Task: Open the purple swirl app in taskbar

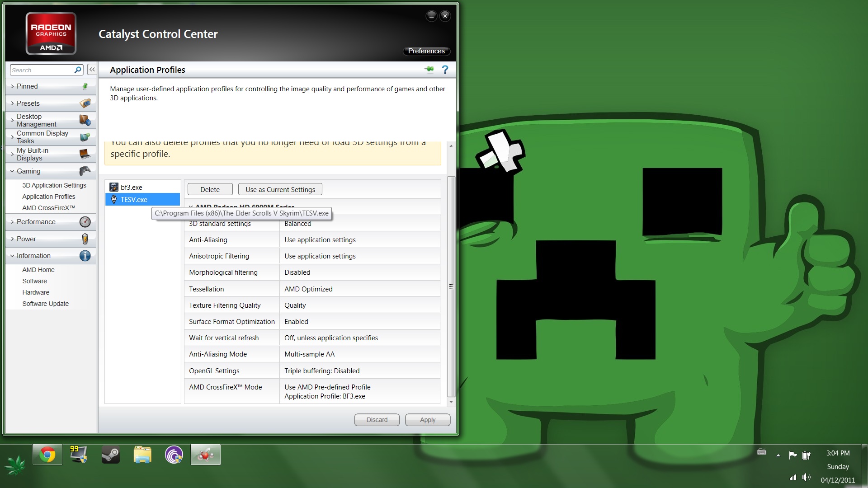Action: pos(174,455)
